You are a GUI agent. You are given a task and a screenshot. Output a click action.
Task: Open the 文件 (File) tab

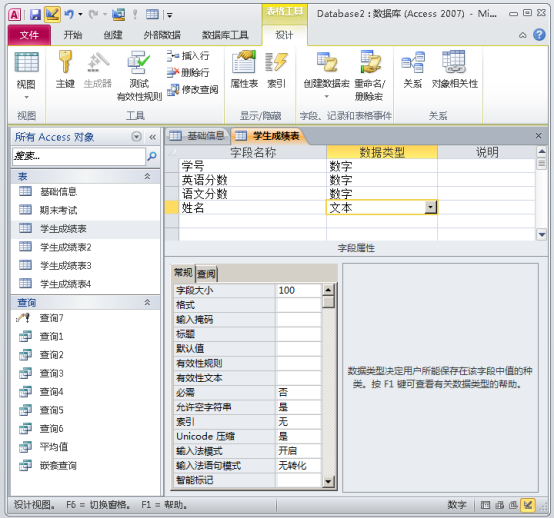pyautogui.click(x=29, y=35)
